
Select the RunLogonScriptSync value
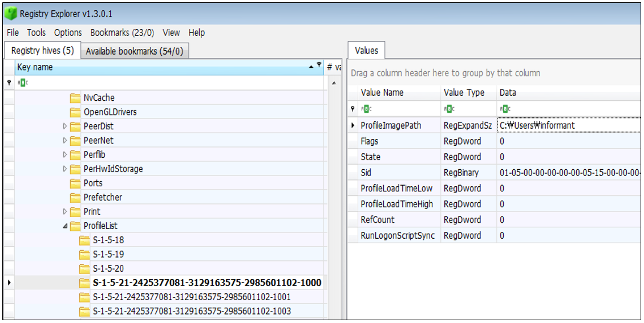[494, 236]
